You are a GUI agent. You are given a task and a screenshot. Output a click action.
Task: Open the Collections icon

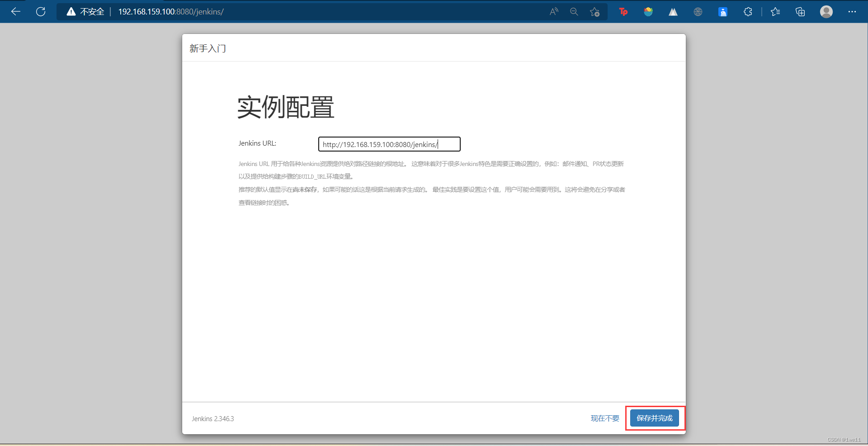(x=800, y=12)
